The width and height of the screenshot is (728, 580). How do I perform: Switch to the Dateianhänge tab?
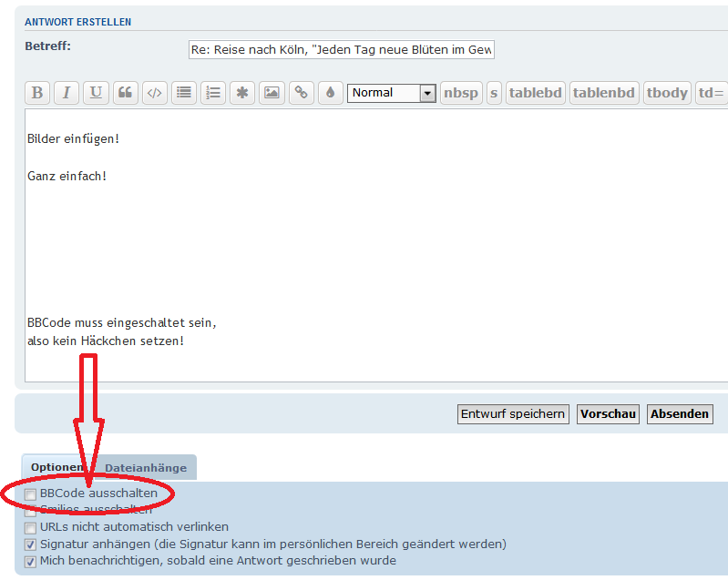146,468
